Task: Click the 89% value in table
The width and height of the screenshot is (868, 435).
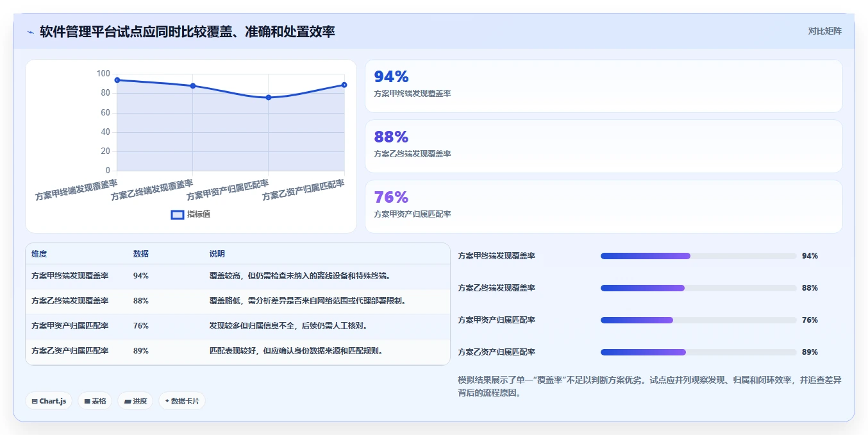Action: pos(141,351)
